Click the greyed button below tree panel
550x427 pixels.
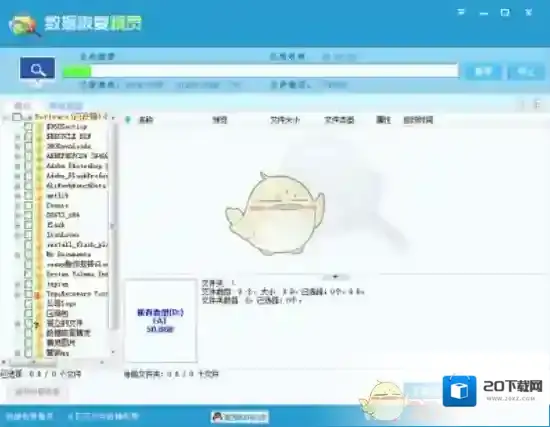[x=37, y=392]
